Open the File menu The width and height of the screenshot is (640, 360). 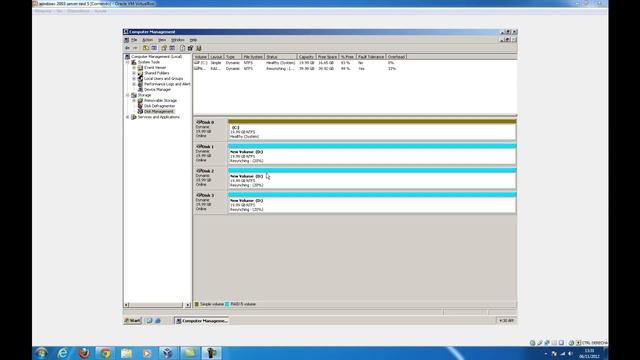(x=134, y=40)
